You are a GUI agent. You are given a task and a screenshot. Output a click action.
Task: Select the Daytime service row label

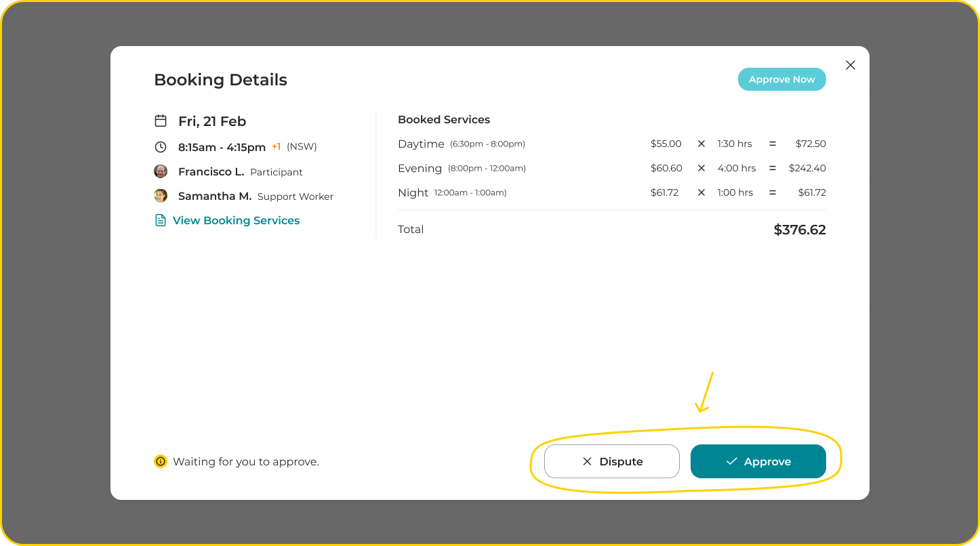pyautogui.click(x=421, y=144)
